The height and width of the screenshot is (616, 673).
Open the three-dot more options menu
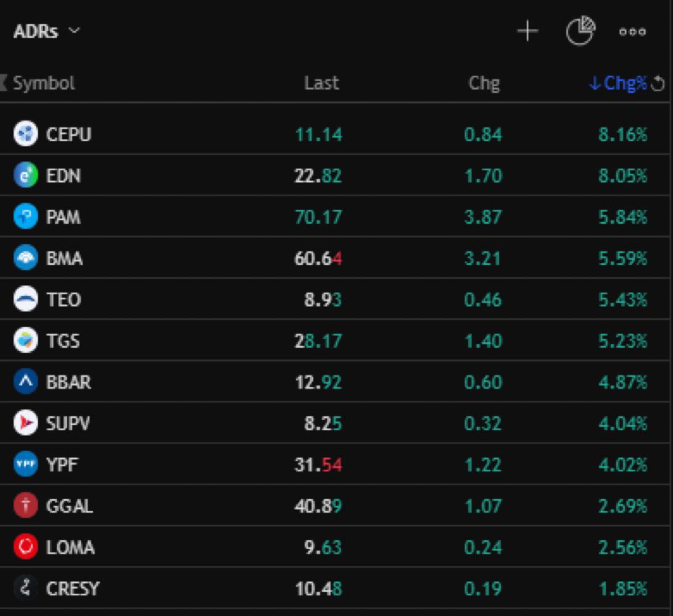pos(632,31)
